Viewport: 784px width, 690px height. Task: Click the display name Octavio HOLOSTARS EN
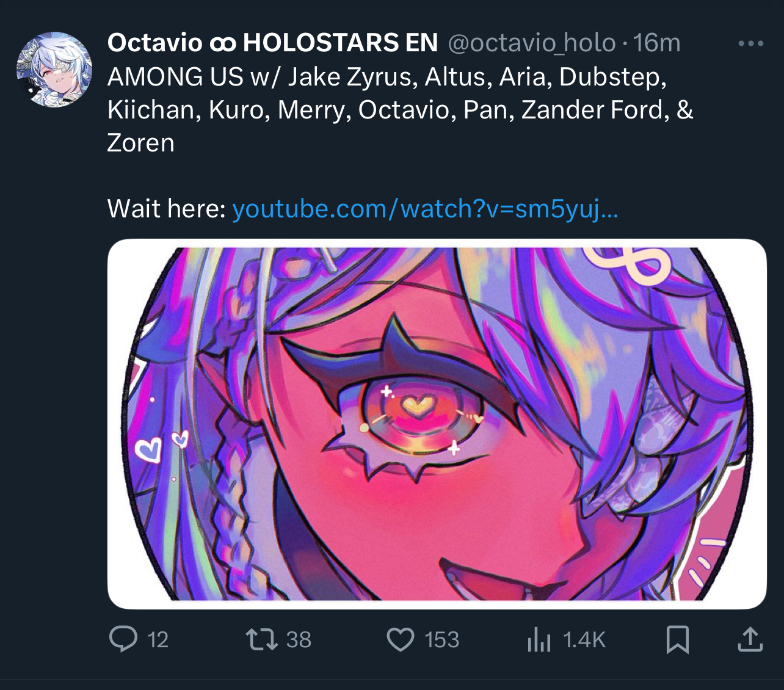pyautogui.click(x=272, y=43)
